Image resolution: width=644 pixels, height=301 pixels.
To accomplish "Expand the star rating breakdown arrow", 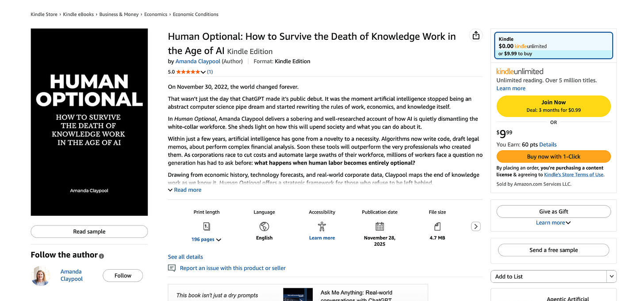I will pos(203,71).
